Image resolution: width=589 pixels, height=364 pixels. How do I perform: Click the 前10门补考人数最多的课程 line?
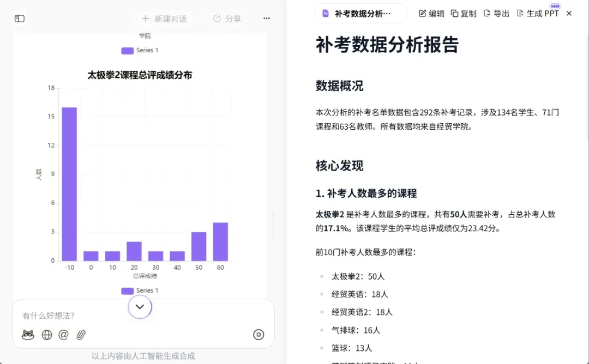point(365,252)
